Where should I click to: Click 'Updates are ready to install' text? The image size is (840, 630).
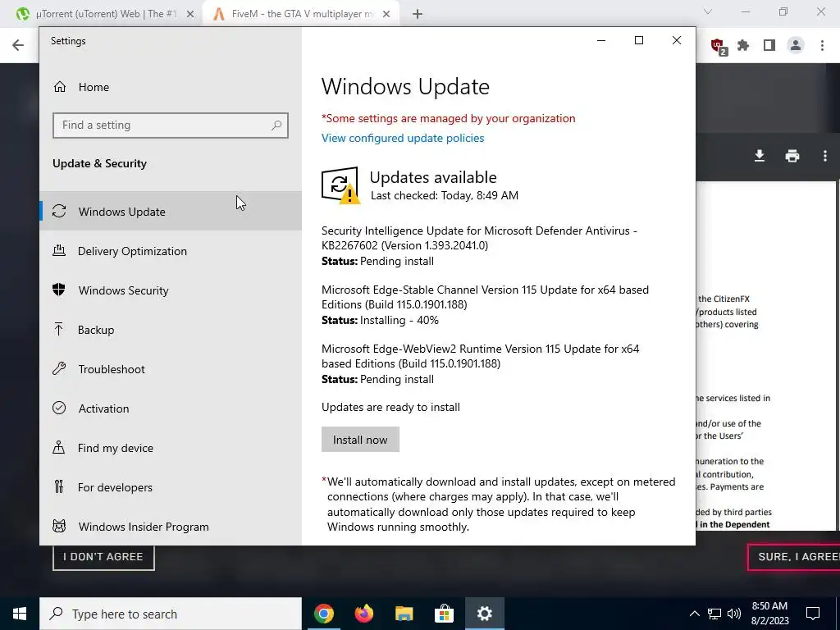click(x=390, y=407)
